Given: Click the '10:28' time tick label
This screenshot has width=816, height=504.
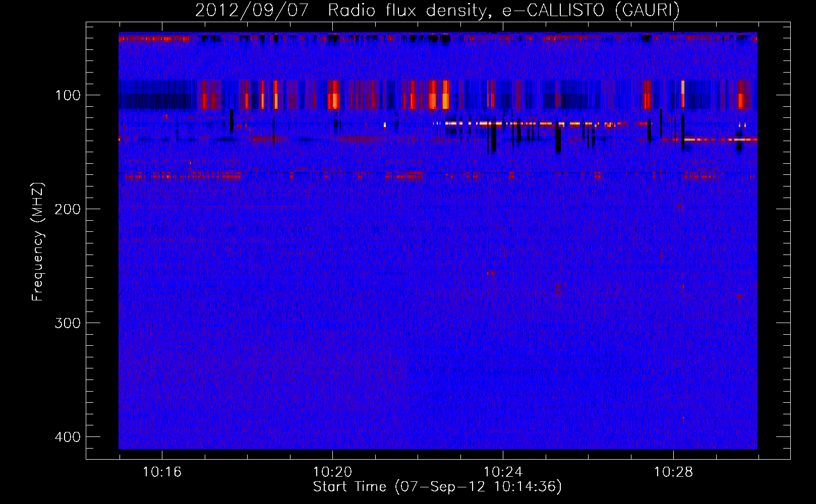Looking at the screenshot, I should click(x=673, y=472).
